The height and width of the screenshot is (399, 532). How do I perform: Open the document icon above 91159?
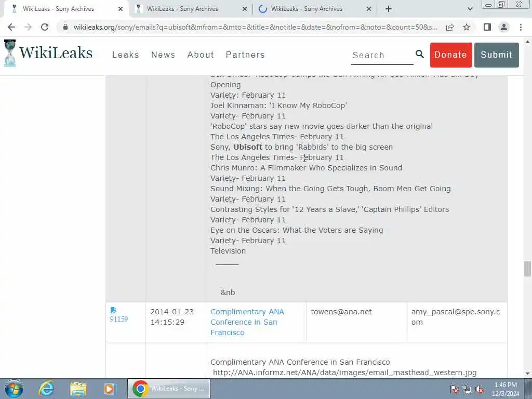pos(113,311)
